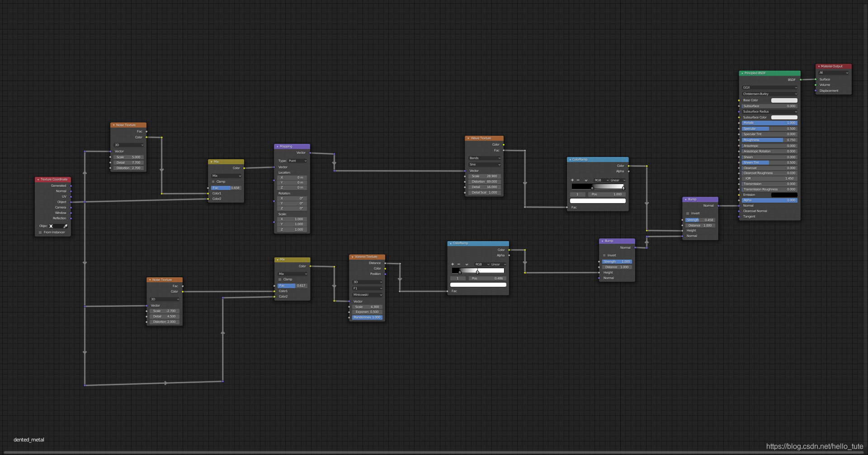Select the black stop marker on upper ColorRamp

point(592,188)
